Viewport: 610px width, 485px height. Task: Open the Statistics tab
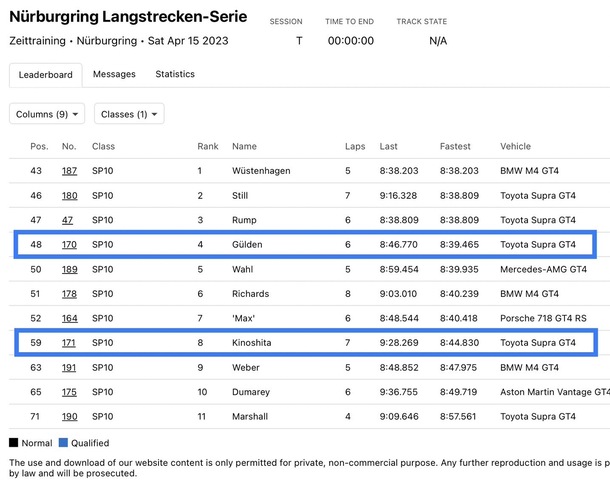(x=175, y=74)
